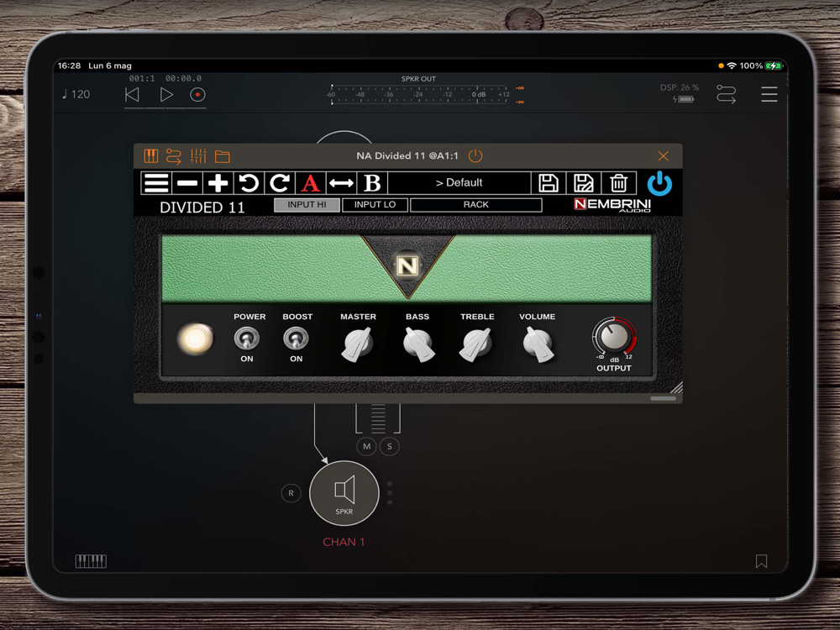Select the INPUT LO tab
Viewport: 840px width, 630px height.
375,205
